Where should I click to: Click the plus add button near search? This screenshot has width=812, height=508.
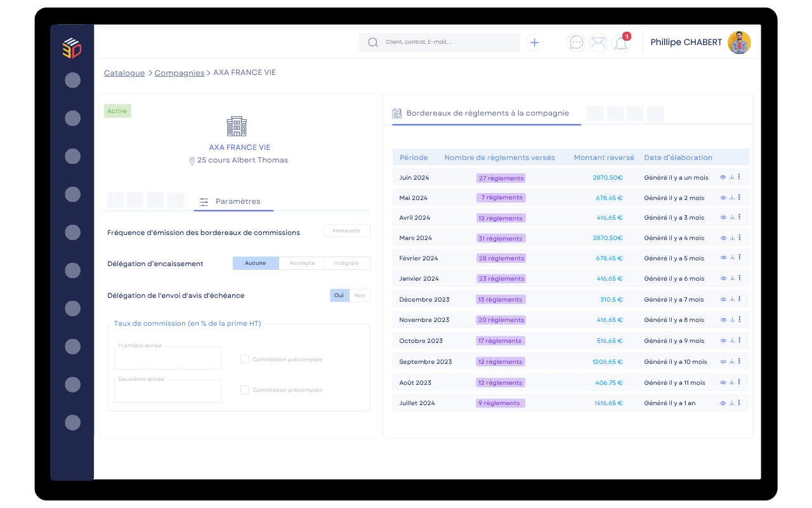pyautogui.click(x=535, y=43)
